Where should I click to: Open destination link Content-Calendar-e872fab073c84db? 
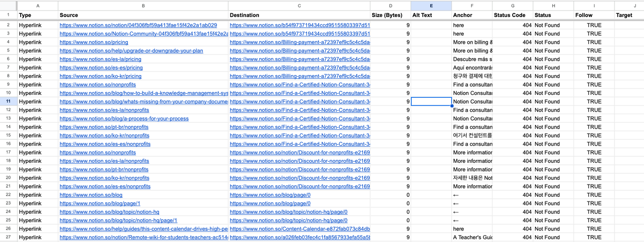[300, 229]
